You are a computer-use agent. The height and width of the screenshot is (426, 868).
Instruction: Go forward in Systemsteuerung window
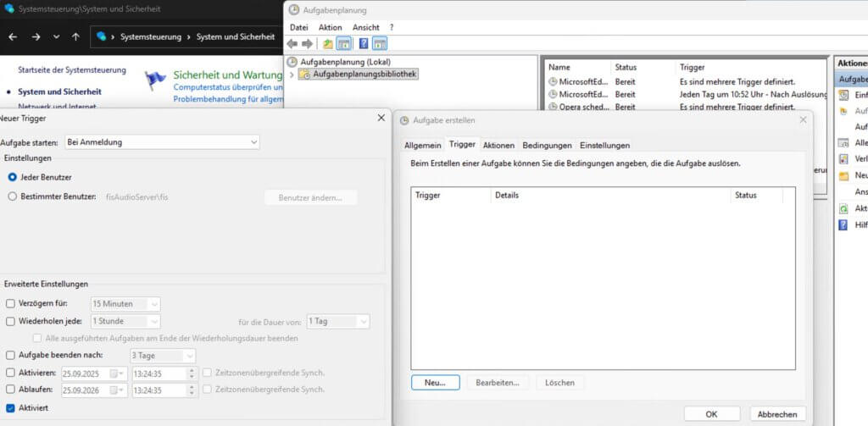pyautogui.click(x=36, y=36)
